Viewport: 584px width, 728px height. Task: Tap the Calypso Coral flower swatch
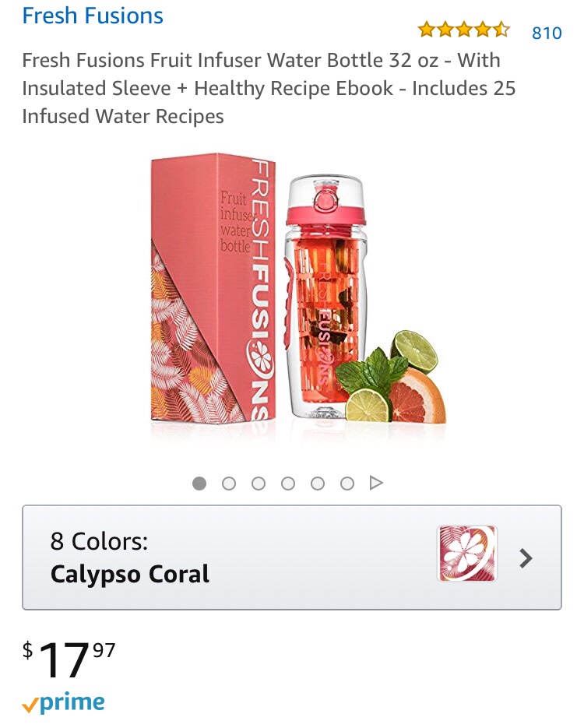pyautogui.click(x=466, y=554)
